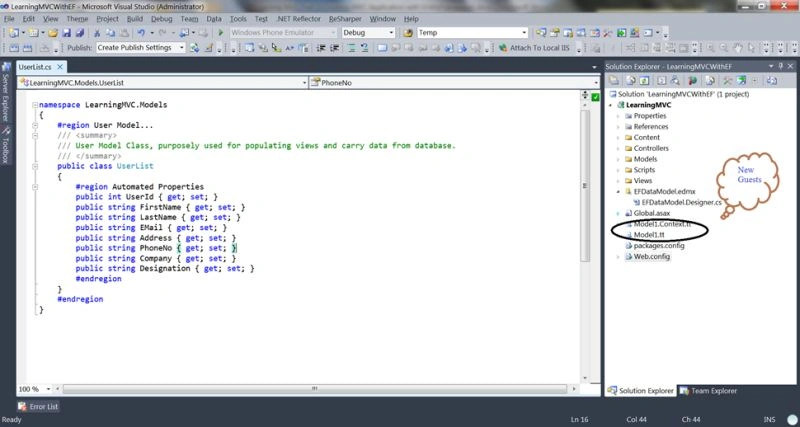Click the Attach To Local IIS button
Image resolution: width=800 pixels, height=427 pixels.
(x=534, y=47)
